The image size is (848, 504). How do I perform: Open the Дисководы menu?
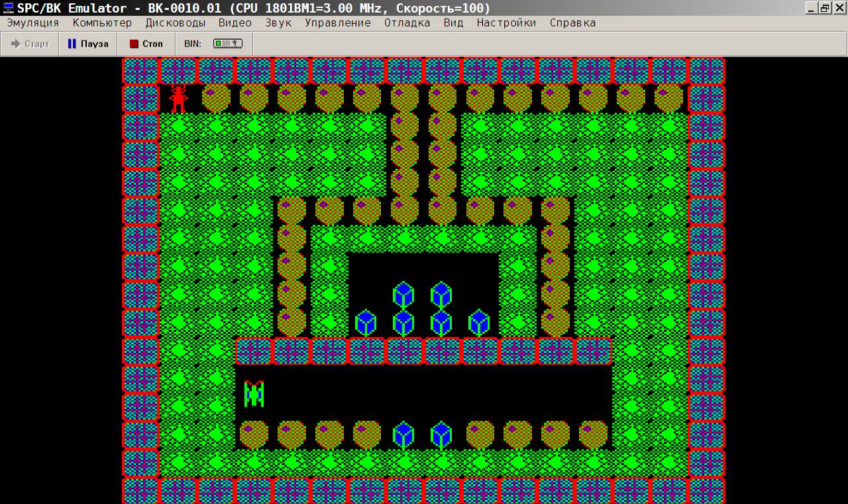[176, 23]
